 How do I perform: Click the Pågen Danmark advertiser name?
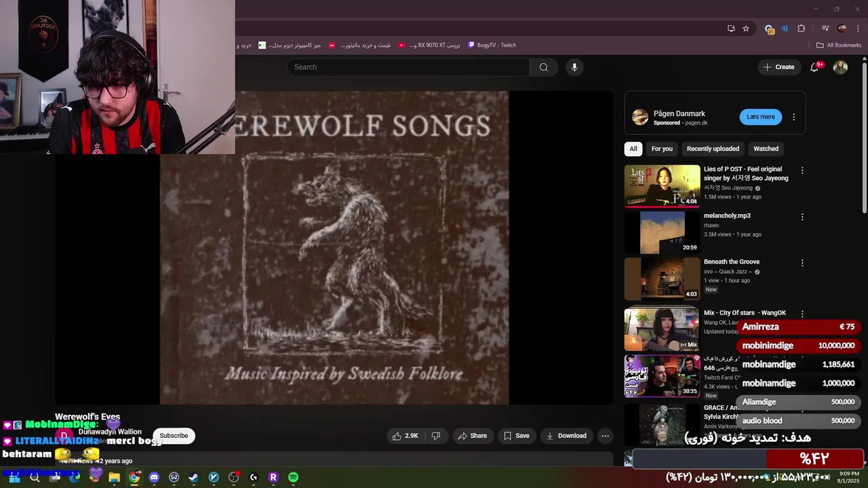pyautogui.click(x=679, y=114)
